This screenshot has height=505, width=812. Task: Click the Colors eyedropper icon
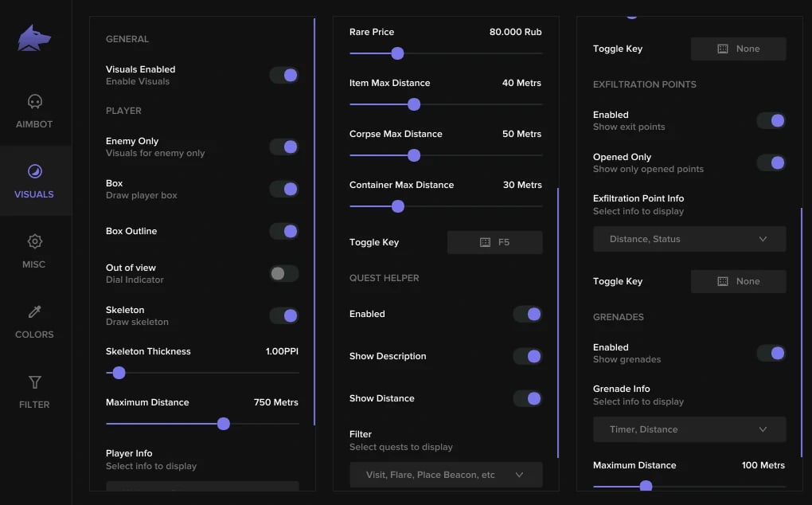pos(34,311)
